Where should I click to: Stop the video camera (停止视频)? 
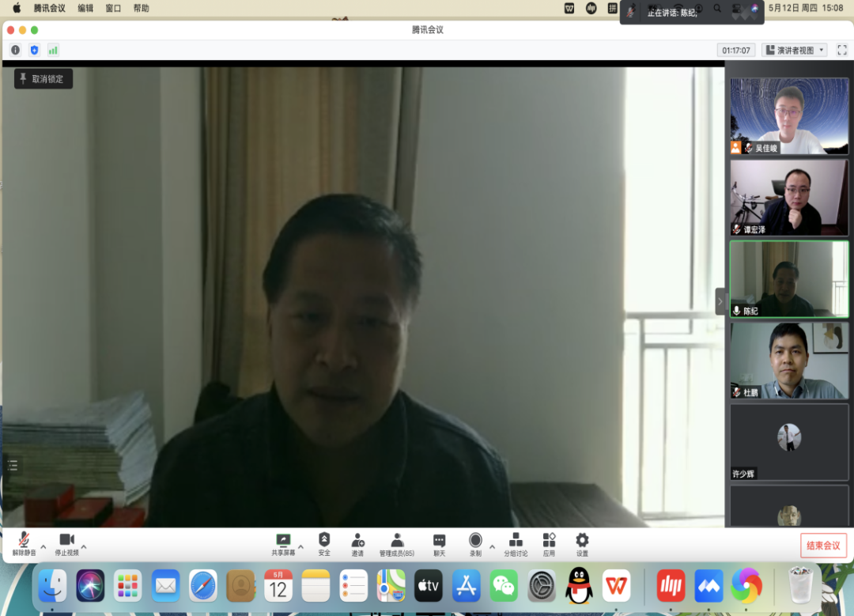(x=66, y=541)
